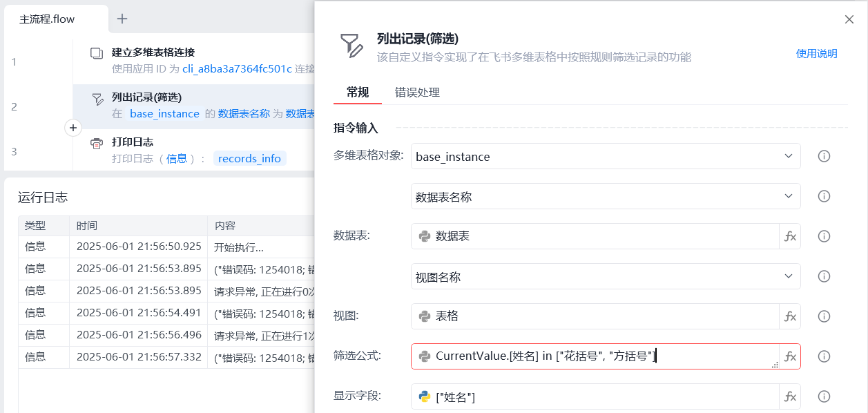Select the 常规 tab
The width and height of the screenshot is (868, 413).
(x=358, y=93)
